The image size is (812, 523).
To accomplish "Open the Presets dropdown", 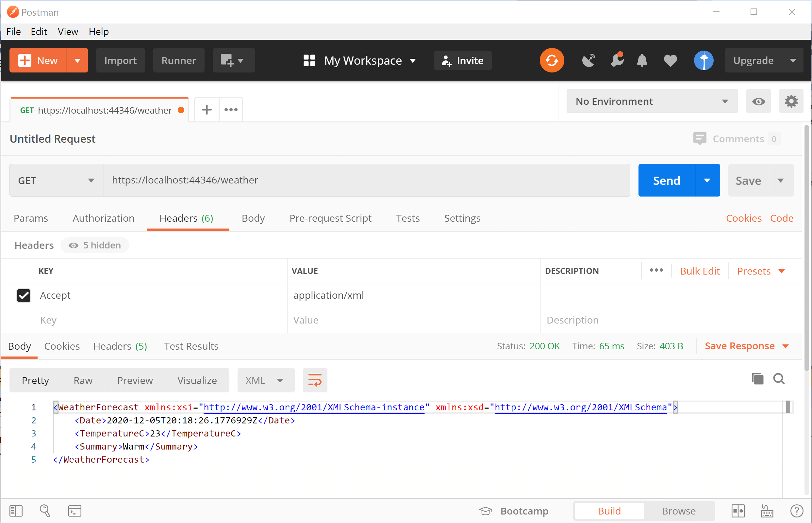I will click(761, 271).
